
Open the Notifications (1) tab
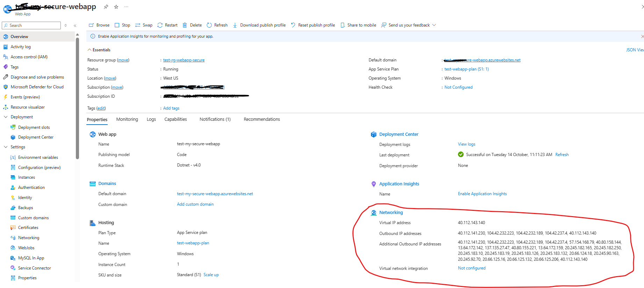coord(215,119)
